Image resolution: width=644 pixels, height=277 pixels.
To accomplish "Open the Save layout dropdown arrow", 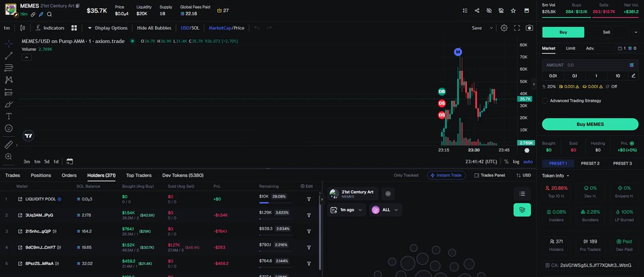I will 491,28.
